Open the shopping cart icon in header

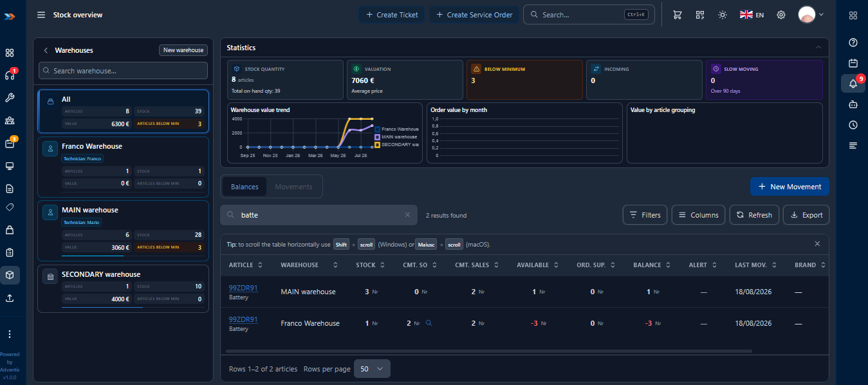(678, 15)
